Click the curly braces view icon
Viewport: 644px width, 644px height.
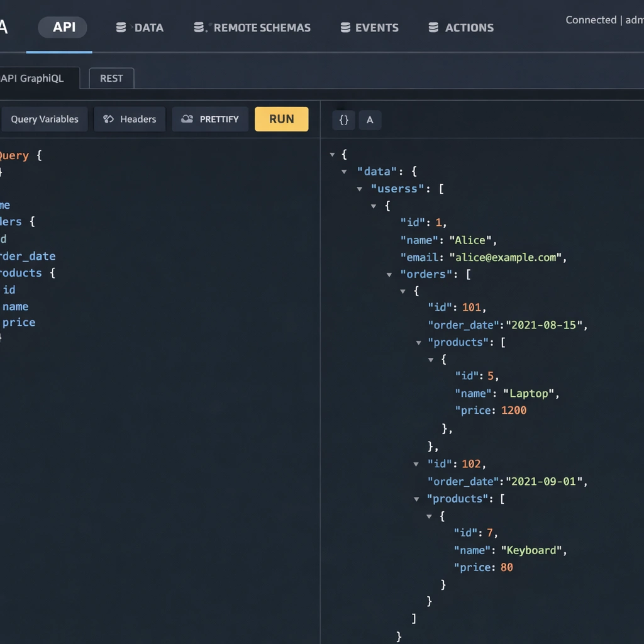(x=344, y=120)
